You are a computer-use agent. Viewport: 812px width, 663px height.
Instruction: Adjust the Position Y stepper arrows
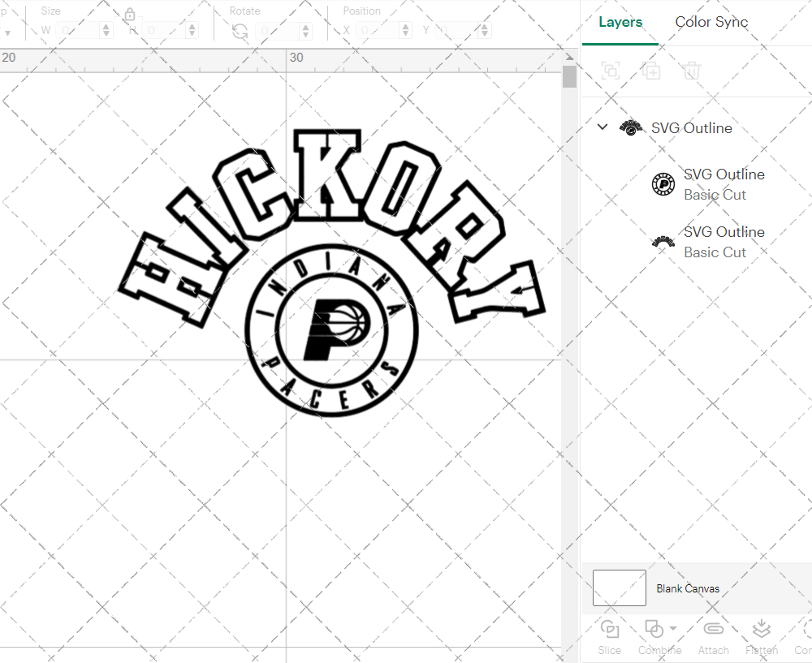(x=484, y=31)
